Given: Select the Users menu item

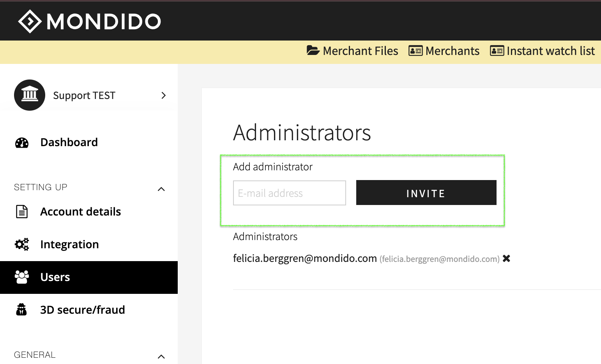Looking at the screenshot, I should point(89,277).
